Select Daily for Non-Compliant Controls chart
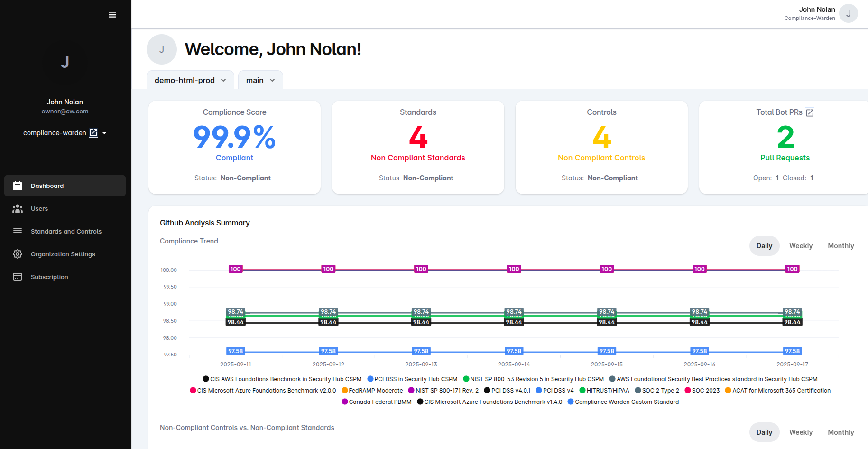The height and width of the screenshot is (449, 868). pos(764,432)
